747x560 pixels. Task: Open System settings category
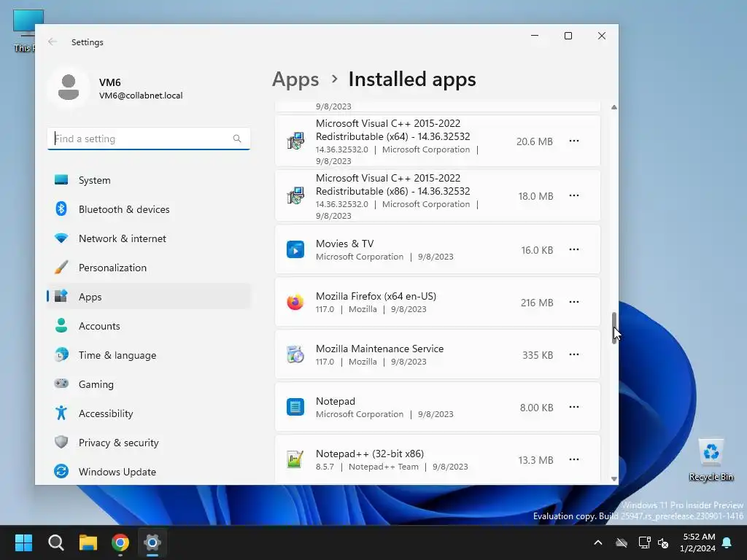(x=148, y=180)
